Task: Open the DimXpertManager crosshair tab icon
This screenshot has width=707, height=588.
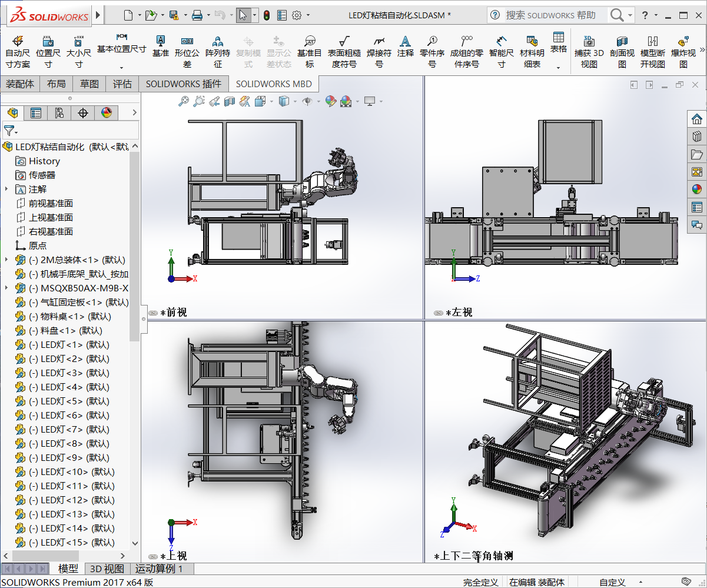Action: click(83, 112)
